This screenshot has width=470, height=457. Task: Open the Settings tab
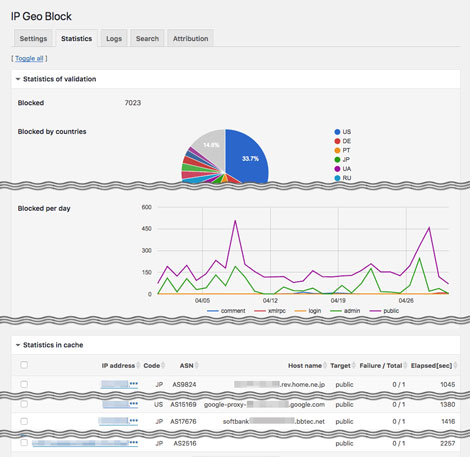coord(33,38)
